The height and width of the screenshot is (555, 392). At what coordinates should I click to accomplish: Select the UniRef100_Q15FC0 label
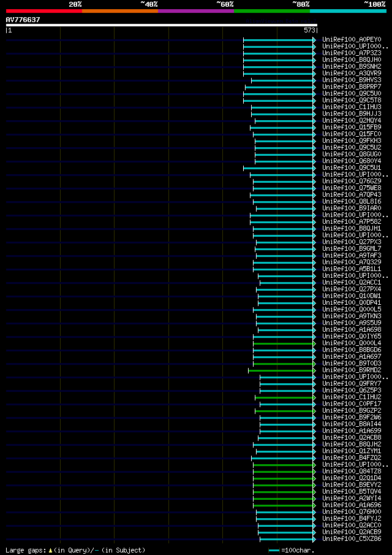[352, 134]
